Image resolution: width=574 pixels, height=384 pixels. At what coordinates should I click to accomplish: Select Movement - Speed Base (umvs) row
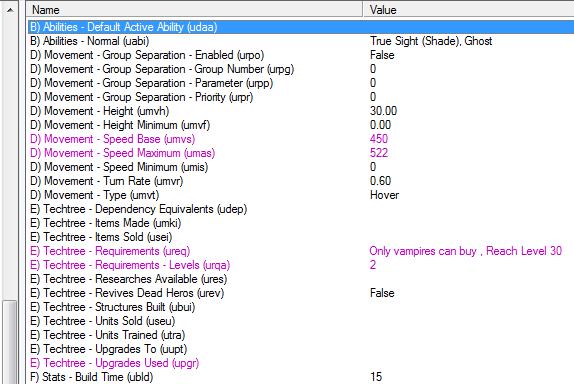point(301,139)
